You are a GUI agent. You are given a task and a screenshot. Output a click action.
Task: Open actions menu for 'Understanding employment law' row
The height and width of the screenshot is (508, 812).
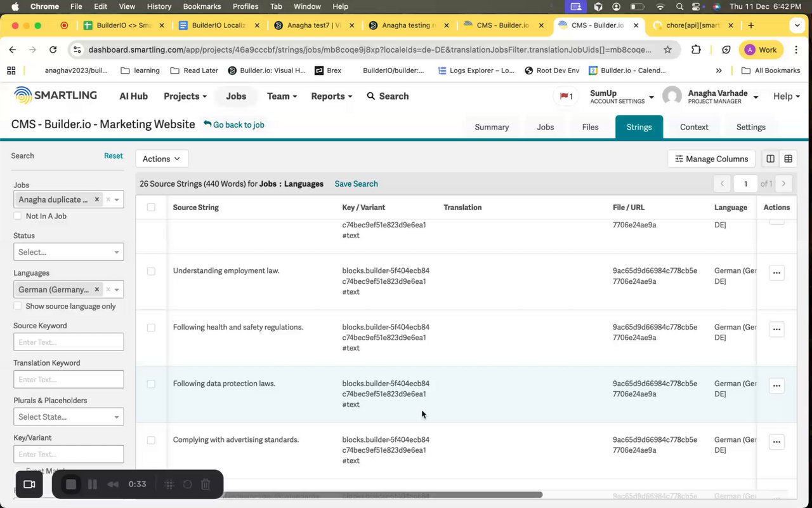pos(776,273)
